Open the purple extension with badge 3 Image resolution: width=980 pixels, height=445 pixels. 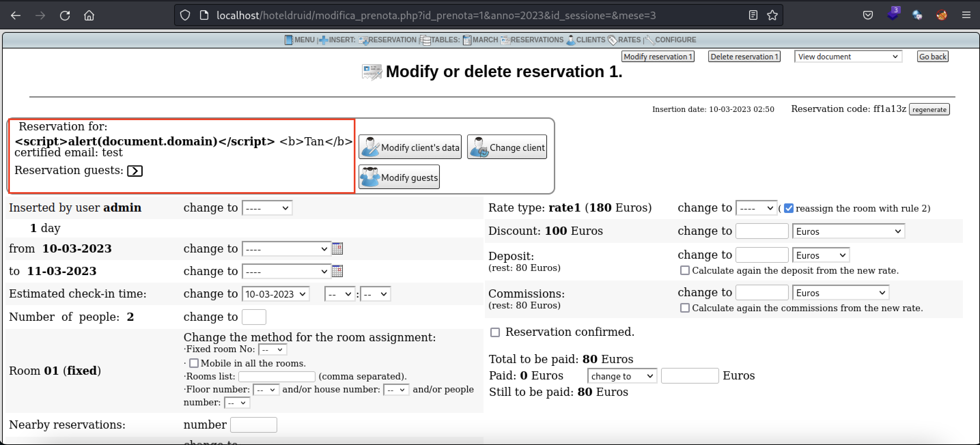893,14
